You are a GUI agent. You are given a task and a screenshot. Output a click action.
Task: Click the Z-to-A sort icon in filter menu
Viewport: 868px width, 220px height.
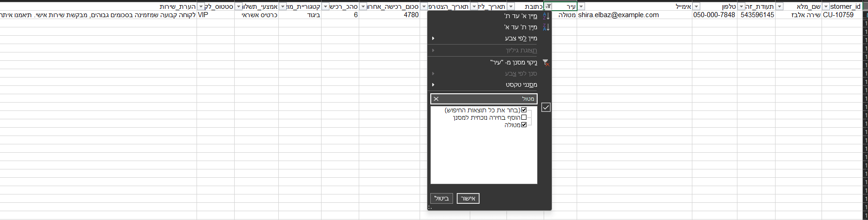[x=546, y=27]
